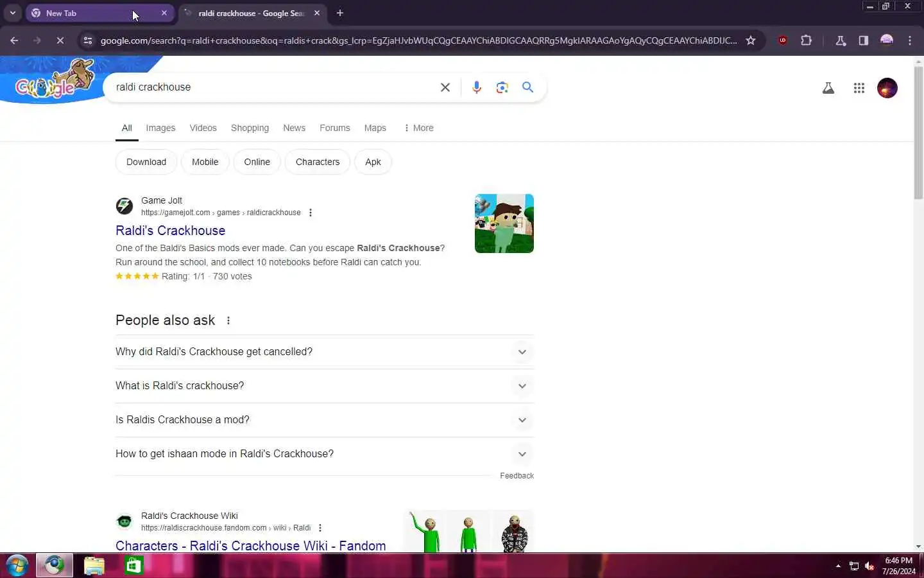Start voice search with the microphone icon
Image resolution: width=924 pixels, height=578 pixels.
[x=477, y=87]
